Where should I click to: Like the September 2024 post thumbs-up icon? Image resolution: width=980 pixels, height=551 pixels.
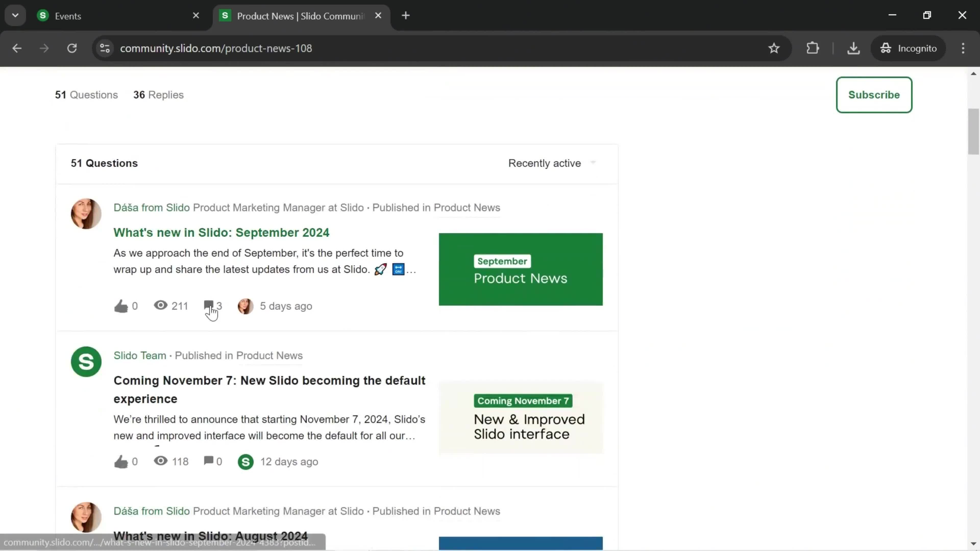pos(121,306)
